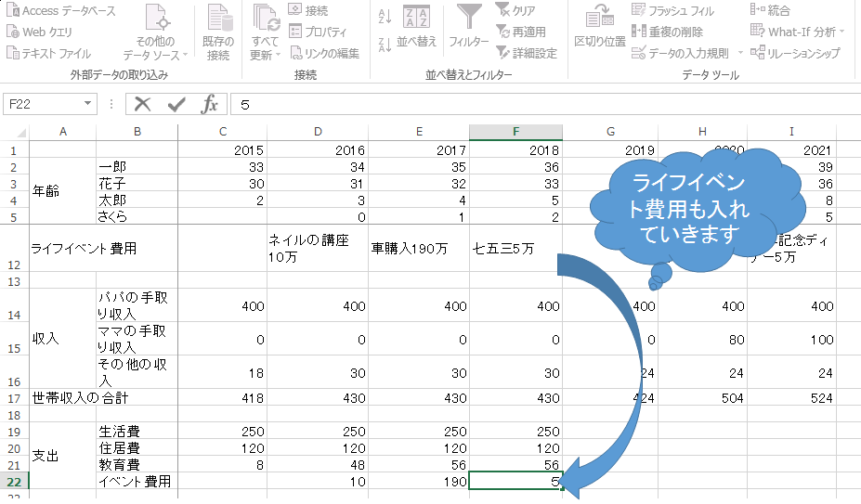Open What-If 分析 dropdown

pyautogui.click(x=797, y=32)
